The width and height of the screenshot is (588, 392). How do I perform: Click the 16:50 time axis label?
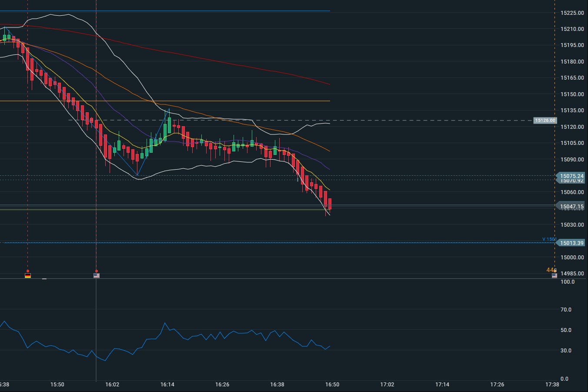(332, 385)
